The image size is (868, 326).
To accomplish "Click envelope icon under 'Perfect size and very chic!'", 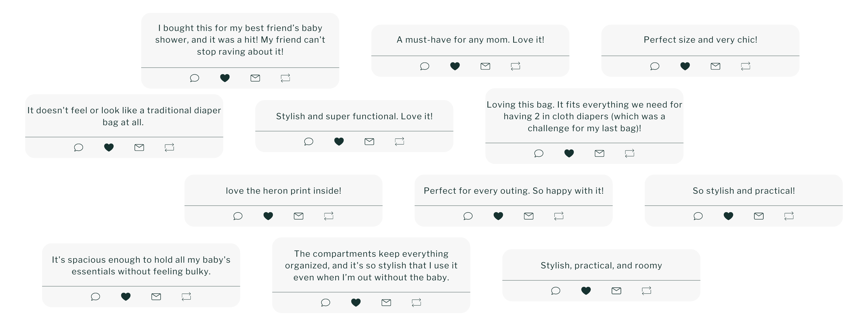I will [x=715, y=66].
